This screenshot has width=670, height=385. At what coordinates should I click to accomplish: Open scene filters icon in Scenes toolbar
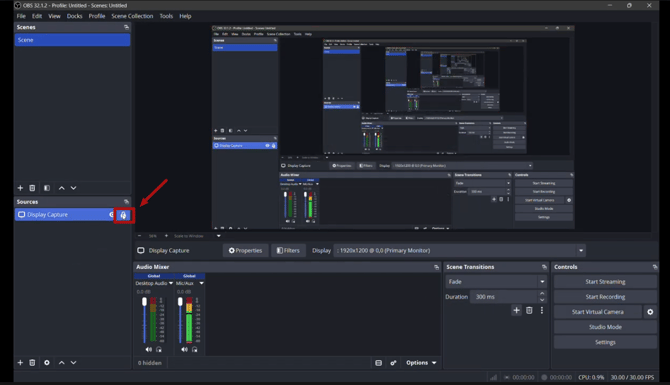(47, 188)
